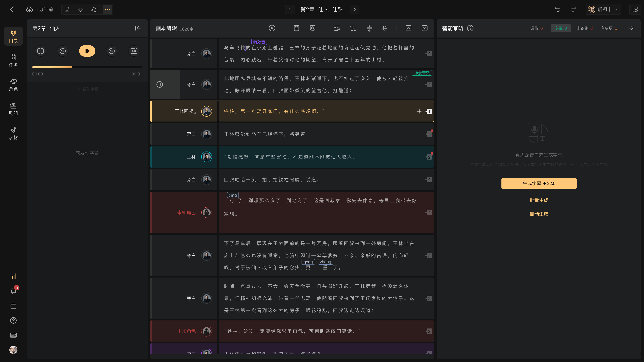Select the 有变更 0 filter

tap(609, 28)
